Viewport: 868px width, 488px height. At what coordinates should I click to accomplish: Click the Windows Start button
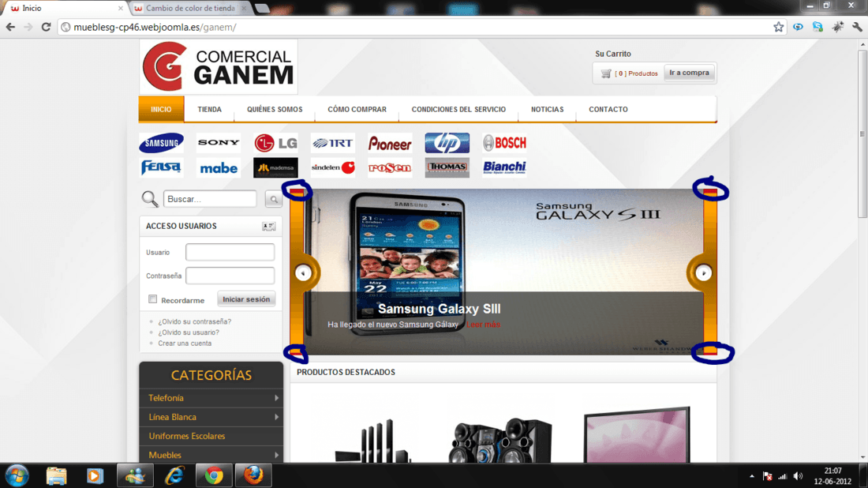tap(17, 475)
